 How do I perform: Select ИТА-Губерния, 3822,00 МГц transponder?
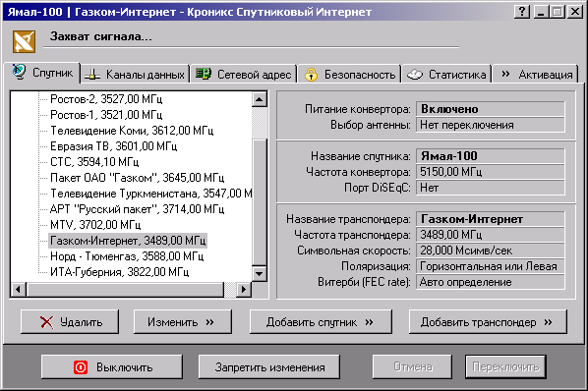[119, 272]
